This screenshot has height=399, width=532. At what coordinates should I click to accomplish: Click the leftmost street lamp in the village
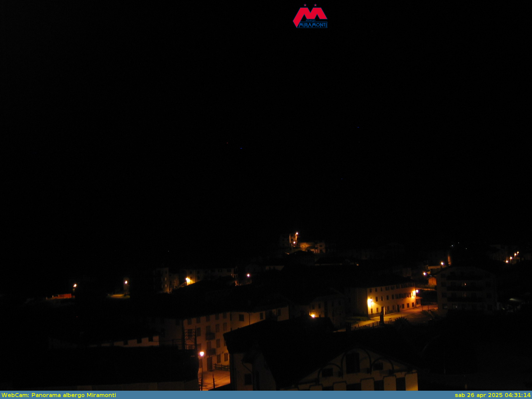pos(75,285)
